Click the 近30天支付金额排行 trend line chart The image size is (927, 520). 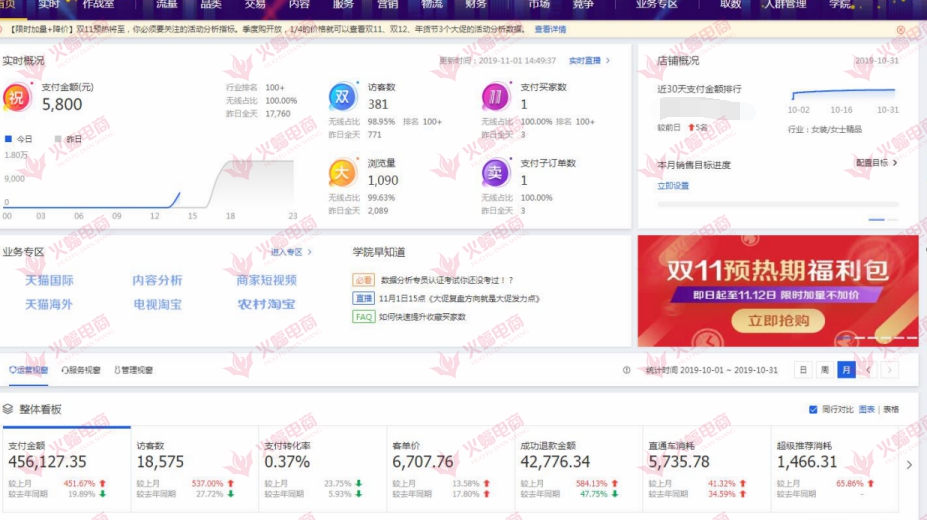pos(843,93)
